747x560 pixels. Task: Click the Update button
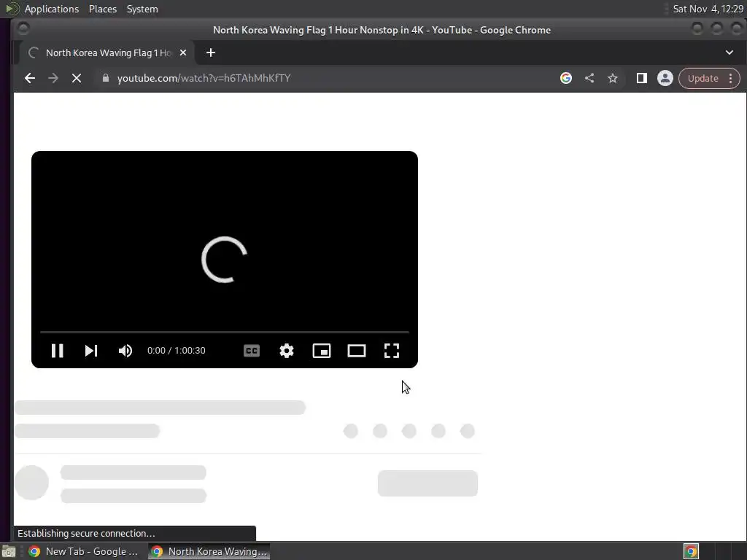click(703, 78)
